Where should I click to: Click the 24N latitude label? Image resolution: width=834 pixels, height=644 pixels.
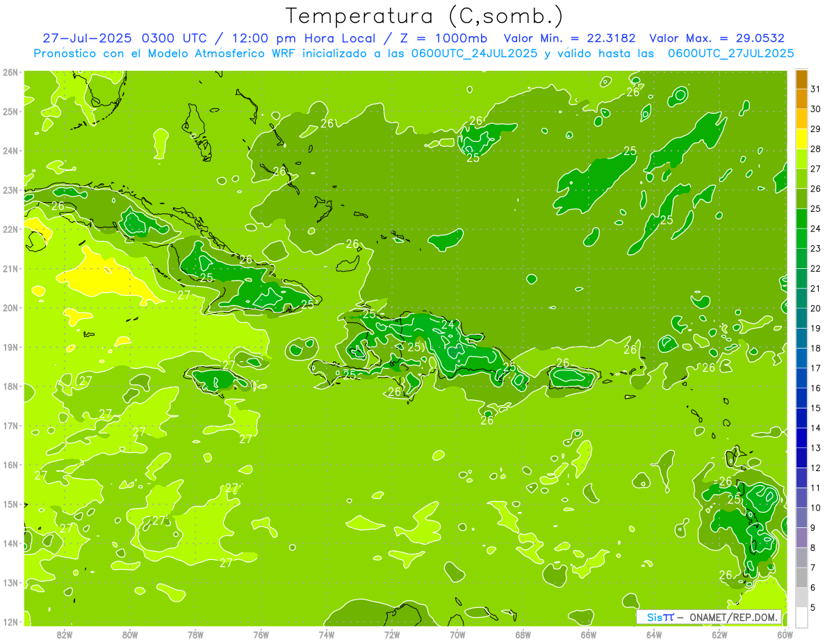(x=10, y=151)
